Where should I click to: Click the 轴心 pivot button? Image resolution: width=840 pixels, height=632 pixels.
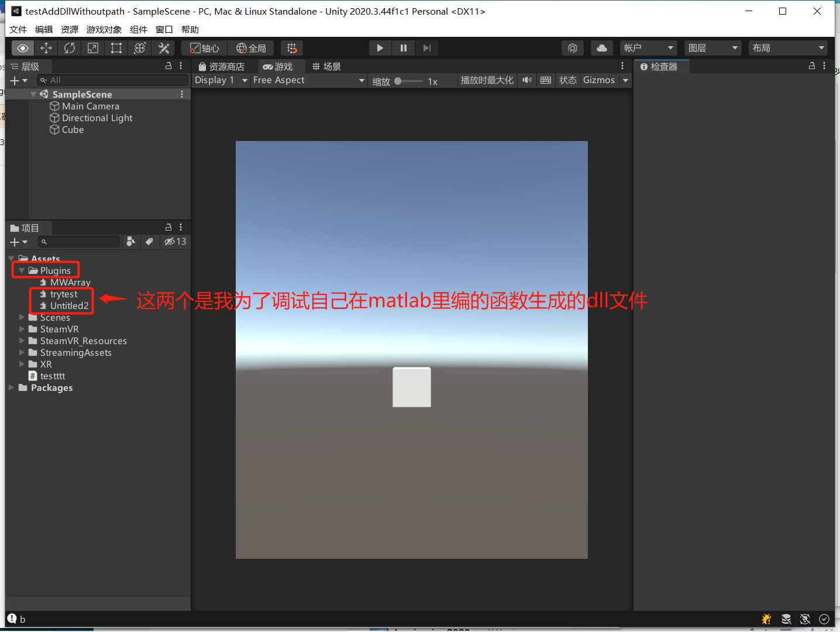pos(204,48)
